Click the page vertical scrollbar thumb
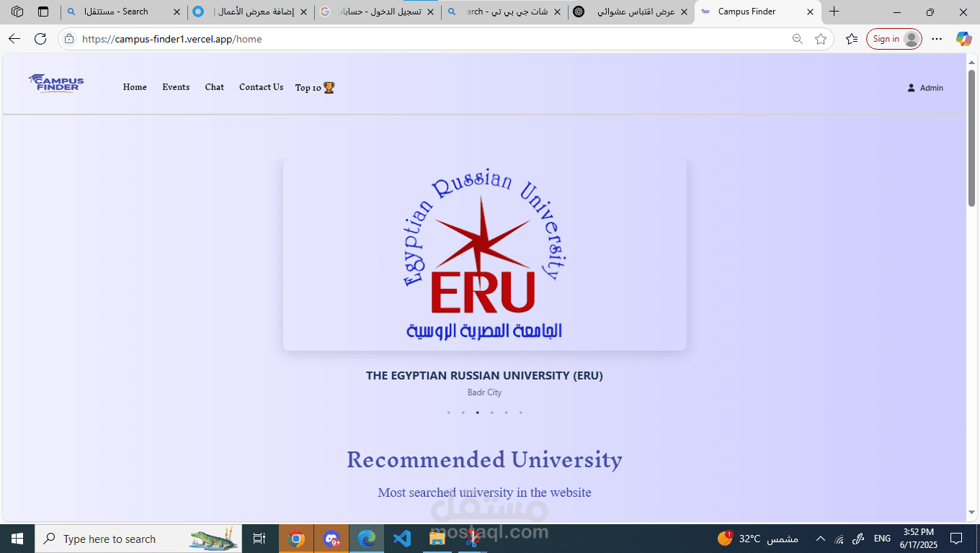This screenshot has height=553, width=980. pyautogui.click(x=971, y=137)
